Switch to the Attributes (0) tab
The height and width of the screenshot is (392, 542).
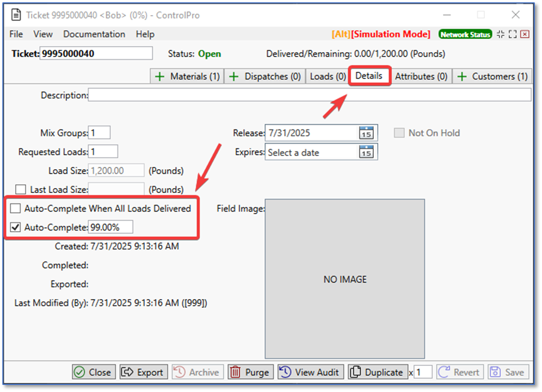421,77
